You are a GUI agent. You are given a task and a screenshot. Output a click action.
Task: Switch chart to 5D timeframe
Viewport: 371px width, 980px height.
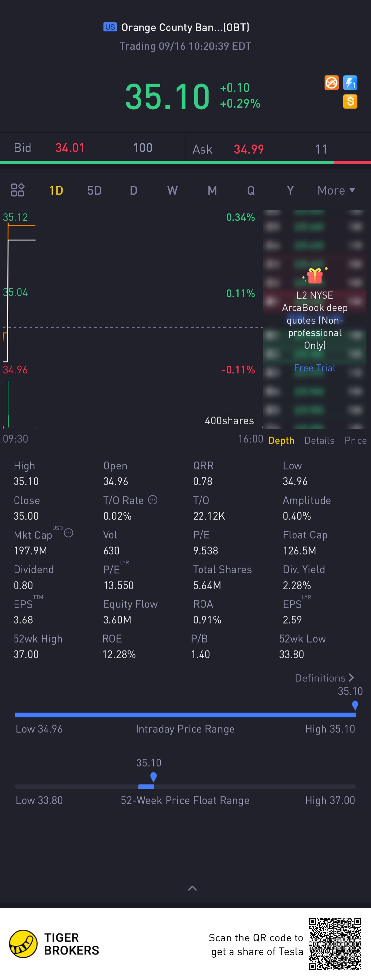click(x=94, y=190)
